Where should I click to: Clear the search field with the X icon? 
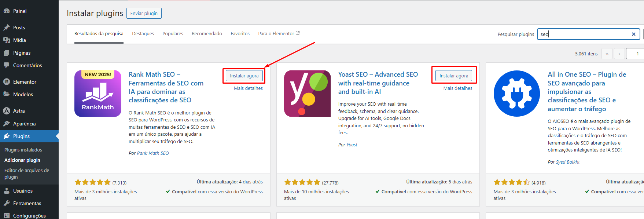[633, 34]
